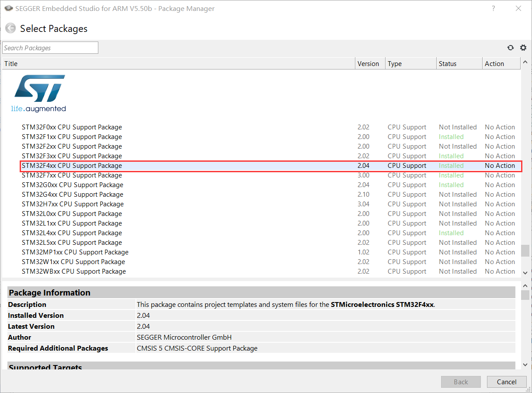Click the package list scrollbar thumb
Image resolution: width=532 pixels, height=393 pixels.
coord(525,250)
